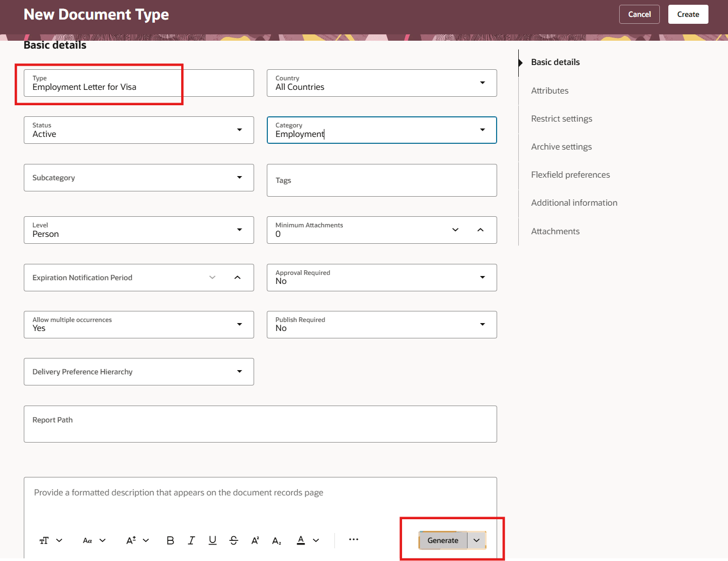The image size is (728, 561).
Task: Open the text color dropdown arrow
Action: (316, 540)
